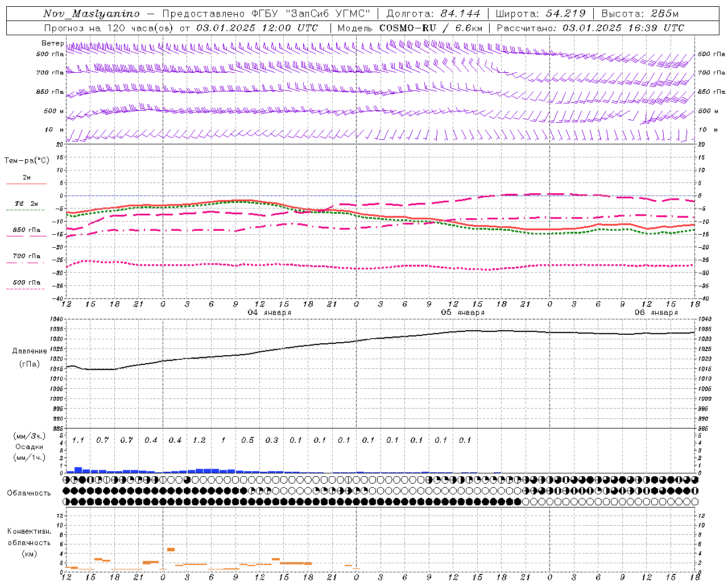Click the Осадки precipitation panel label
This screenshot has height=582, width=728.
click(30, 447)
